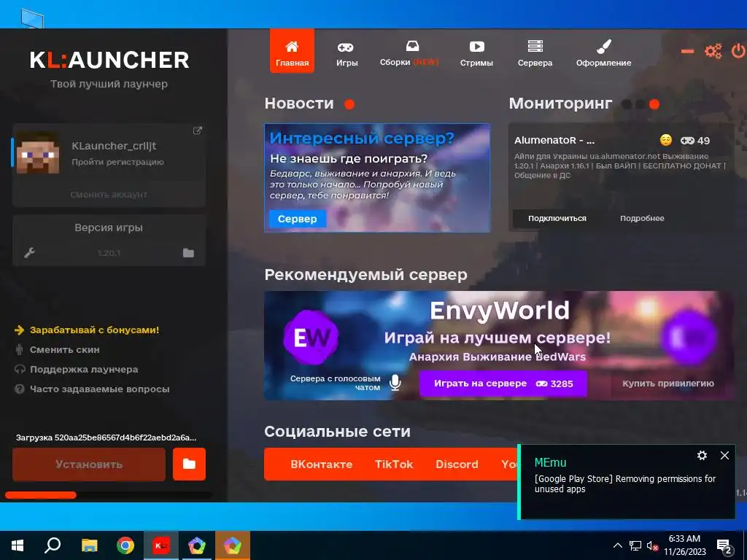
Task: Open File Explorer from taskbar
Action: pyautogui.click(x=89, y=545)
